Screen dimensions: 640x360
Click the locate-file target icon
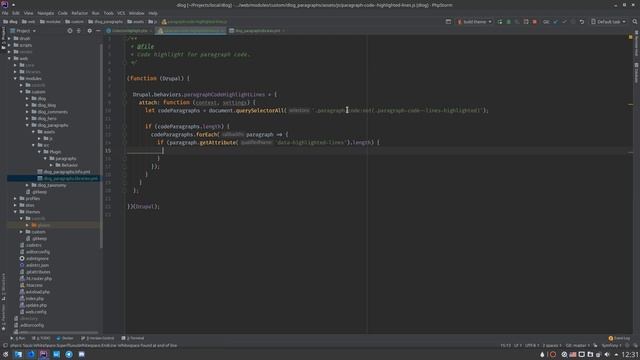click(x=69, y=31)
